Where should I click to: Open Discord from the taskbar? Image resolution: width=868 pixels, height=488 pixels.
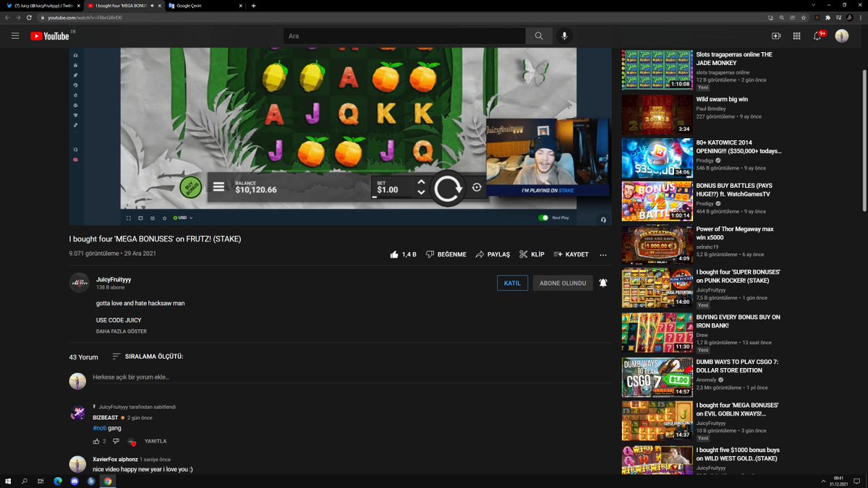tap(75, 481)
